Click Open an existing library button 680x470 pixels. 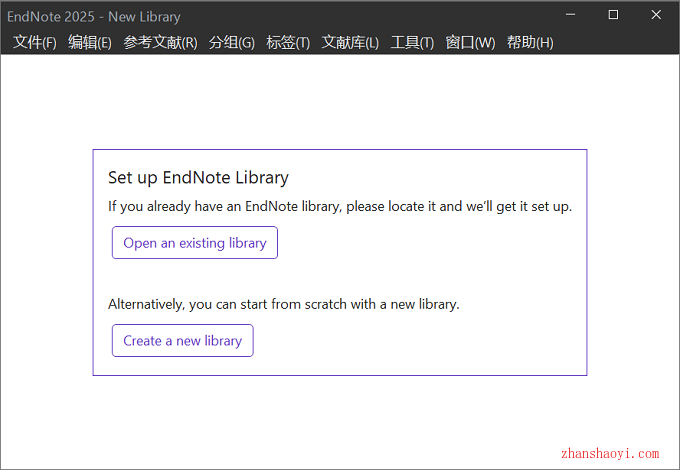195,243
